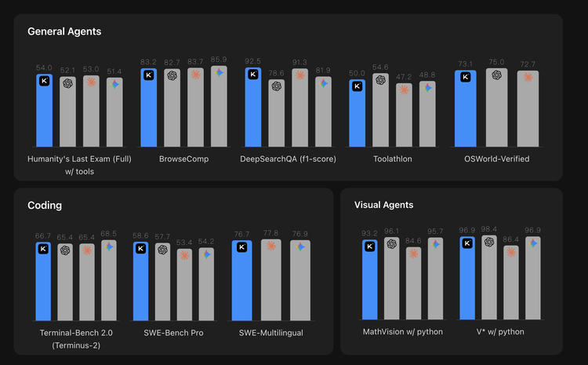
Task: Click the General Agents section heading
Action: (x=64, y=31)
